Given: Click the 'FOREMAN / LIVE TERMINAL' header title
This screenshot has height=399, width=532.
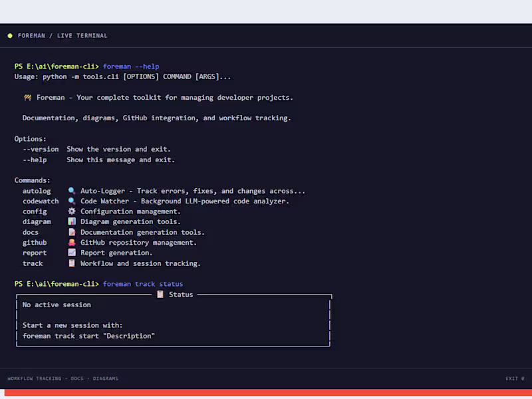Looking at the screenshot, I should point(63,36).
